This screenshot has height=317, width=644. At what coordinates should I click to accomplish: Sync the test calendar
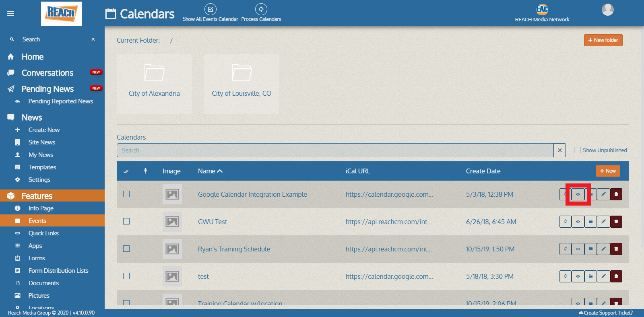click(566, 276)
